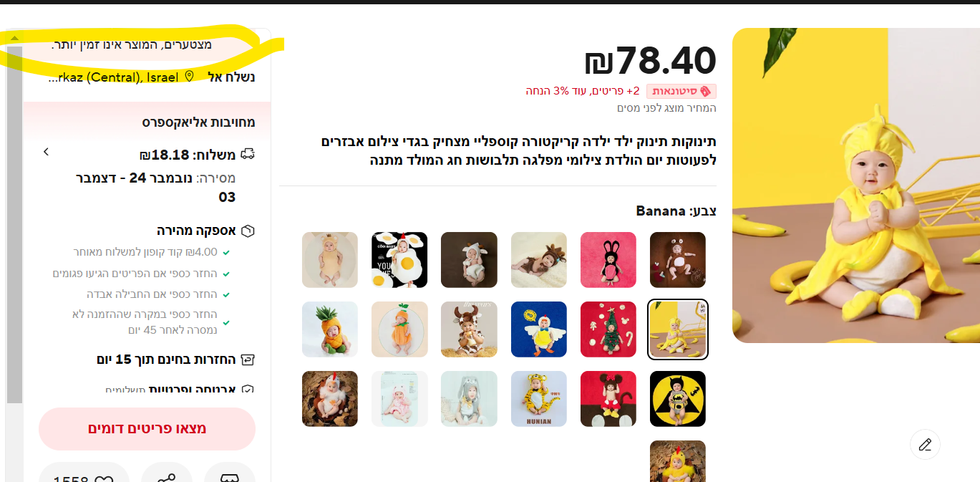This screenshot has height=482, width=980.
Task: Click the fast delivery cube icon
Action: [x=248, y=231]
